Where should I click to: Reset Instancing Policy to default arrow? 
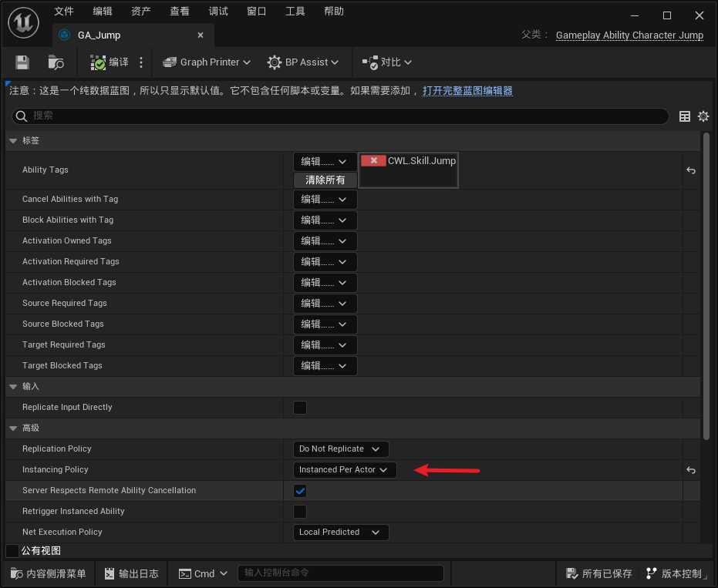pyautogui.click(x=691, y=470)
